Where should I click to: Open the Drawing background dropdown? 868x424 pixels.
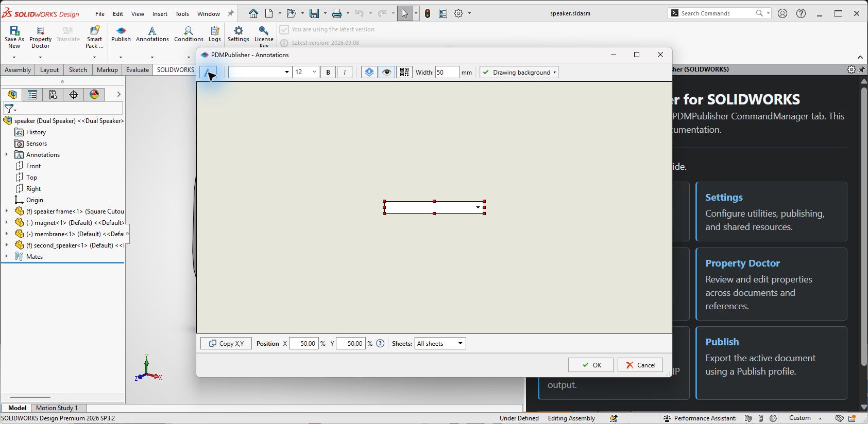519,73
